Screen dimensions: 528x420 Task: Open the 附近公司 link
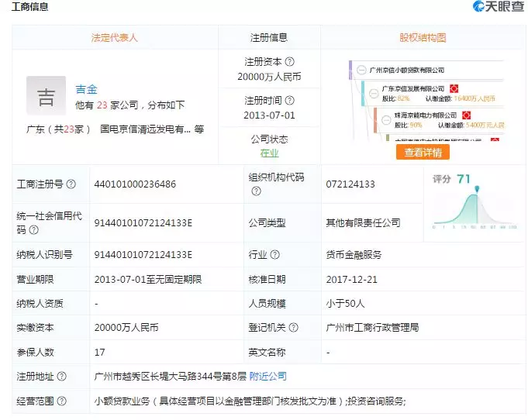(x=268, y=377)
